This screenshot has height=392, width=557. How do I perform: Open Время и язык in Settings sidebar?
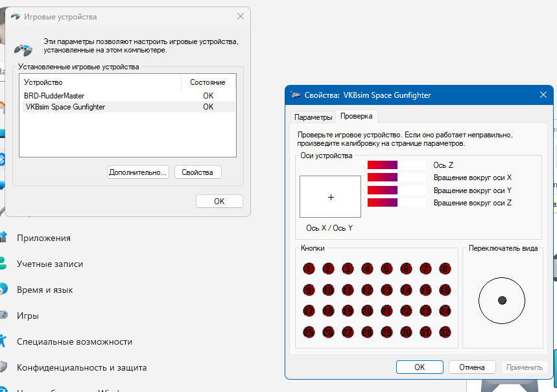[x=45, y=290]
